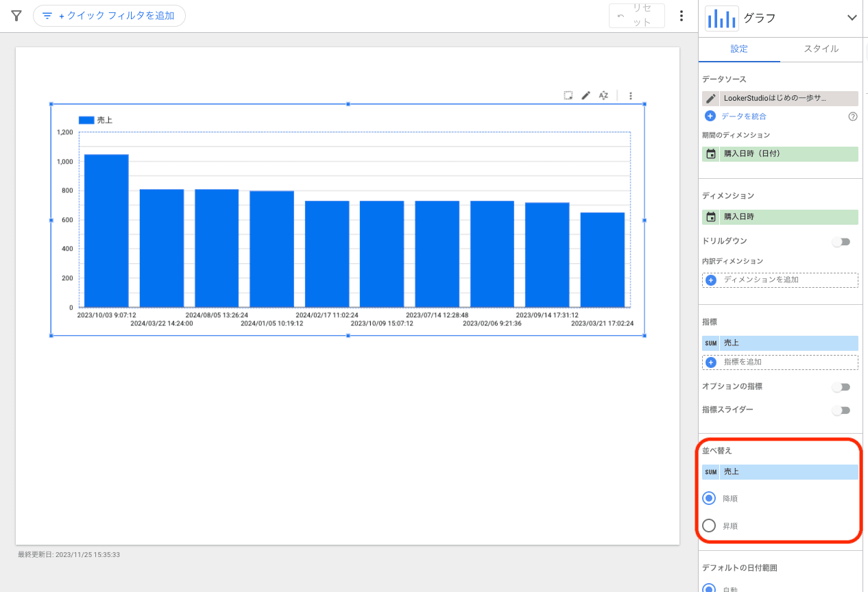Toggle the ドリルダウン switch
Image resolution: width=868 pixels, height=592 pixels.
841,242
